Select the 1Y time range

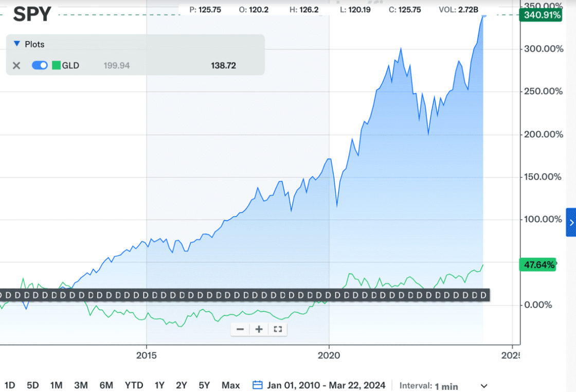[x=159, y=385]
